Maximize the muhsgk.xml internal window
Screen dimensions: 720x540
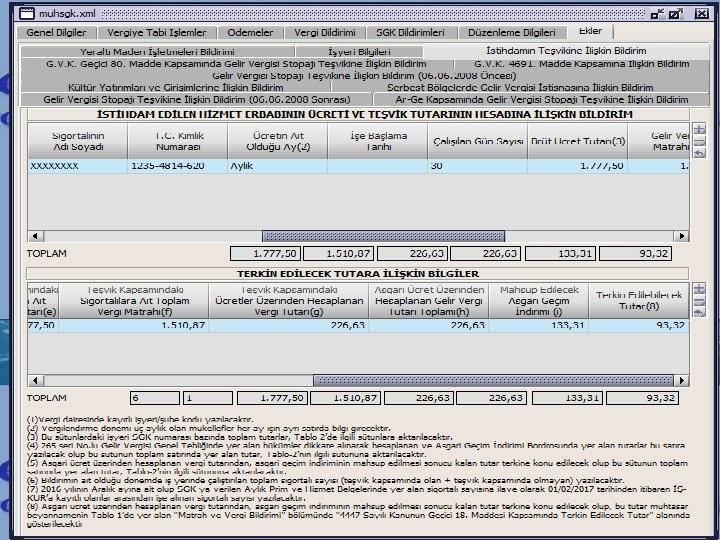(676, 14)
